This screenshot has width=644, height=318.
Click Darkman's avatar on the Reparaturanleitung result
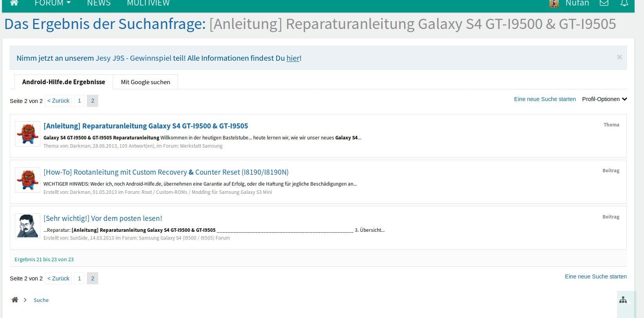click(x=27, y=134)
